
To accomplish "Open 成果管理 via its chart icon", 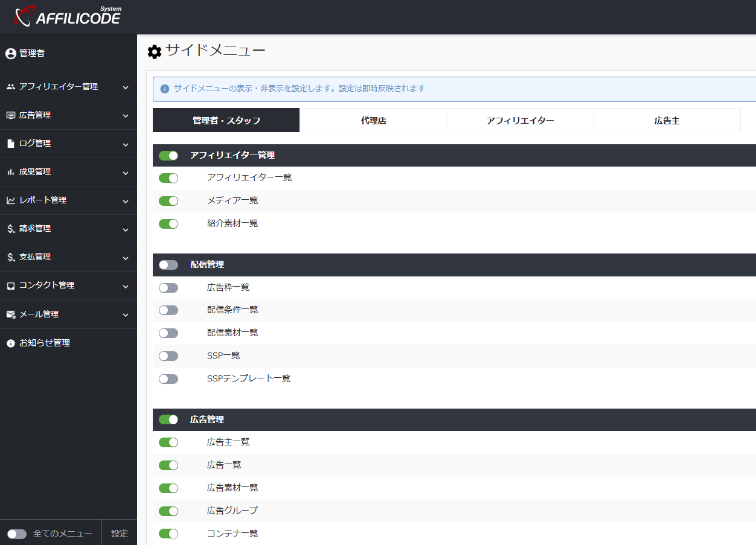I will [x=10, y=172].
